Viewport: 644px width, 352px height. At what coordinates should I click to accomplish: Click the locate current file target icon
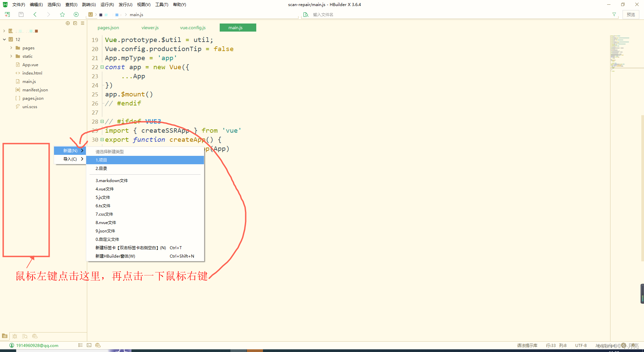(x=68, y=23)
